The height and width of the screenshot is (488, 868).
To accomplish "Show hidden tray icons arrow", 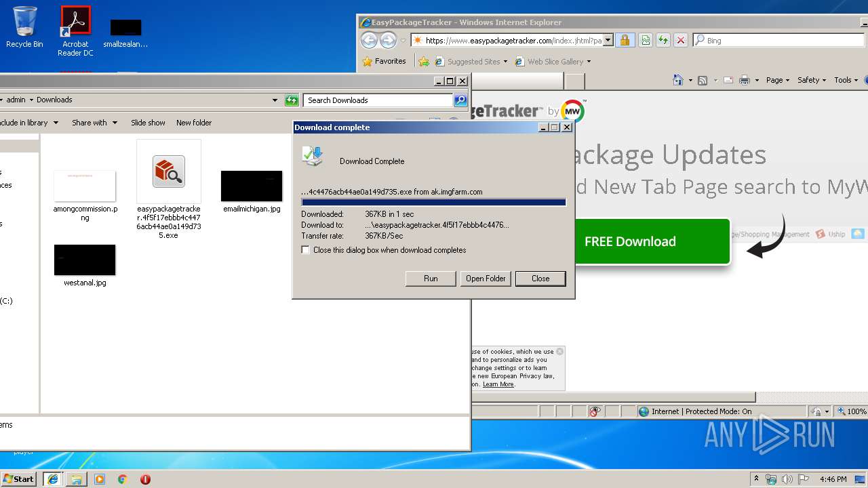I will (x=756, y=479).
